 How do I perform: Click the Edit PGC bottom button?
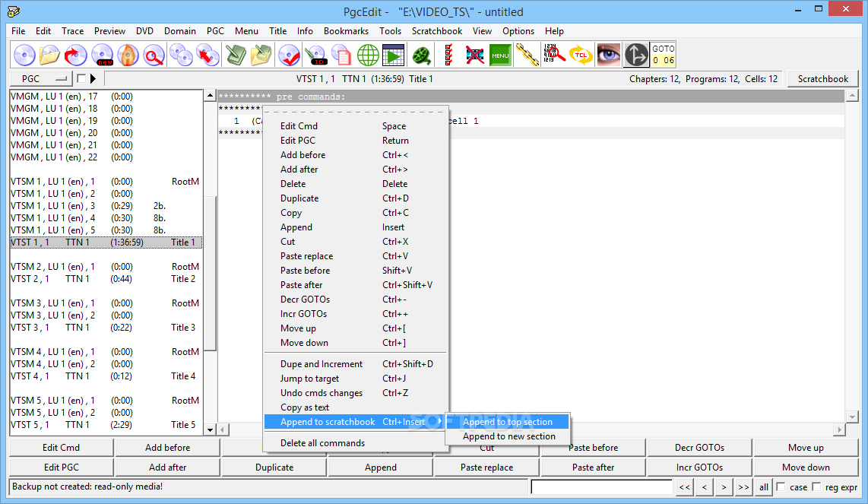[x=62, y=468]
